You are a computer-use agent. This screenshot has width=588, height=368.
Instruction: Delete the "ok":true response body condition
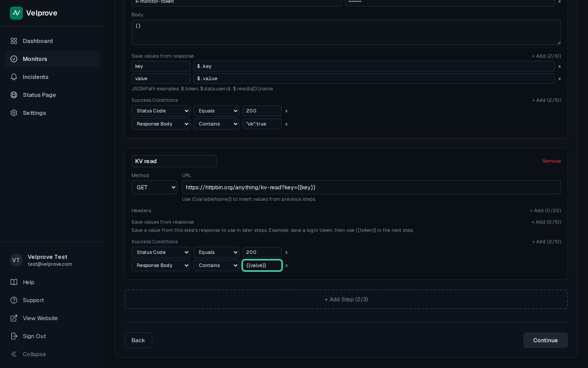286,124
